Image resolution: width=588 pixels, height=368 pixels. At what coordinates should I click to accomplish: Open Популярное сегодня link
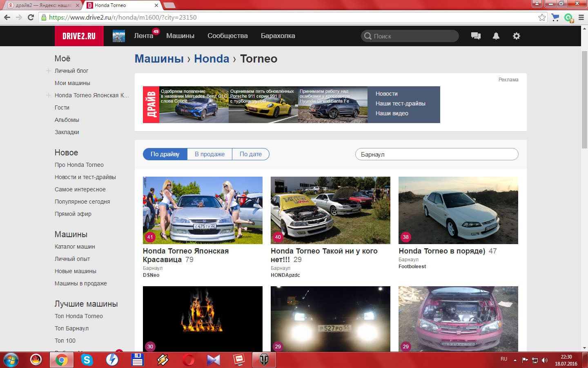82,202
